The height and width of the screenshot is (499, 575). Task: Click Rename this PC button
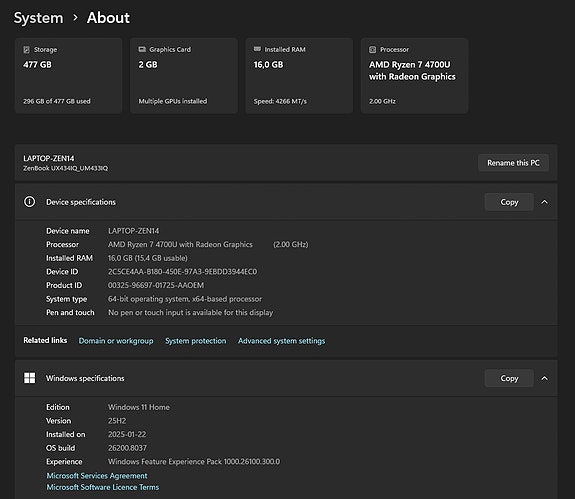(x=513, y=163)
